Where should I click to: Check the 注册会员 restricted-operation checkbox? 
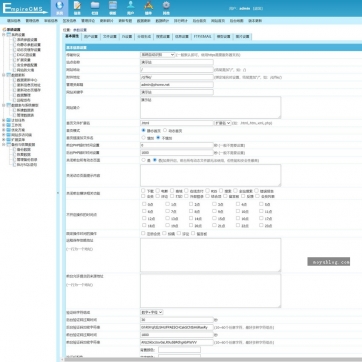143,233
